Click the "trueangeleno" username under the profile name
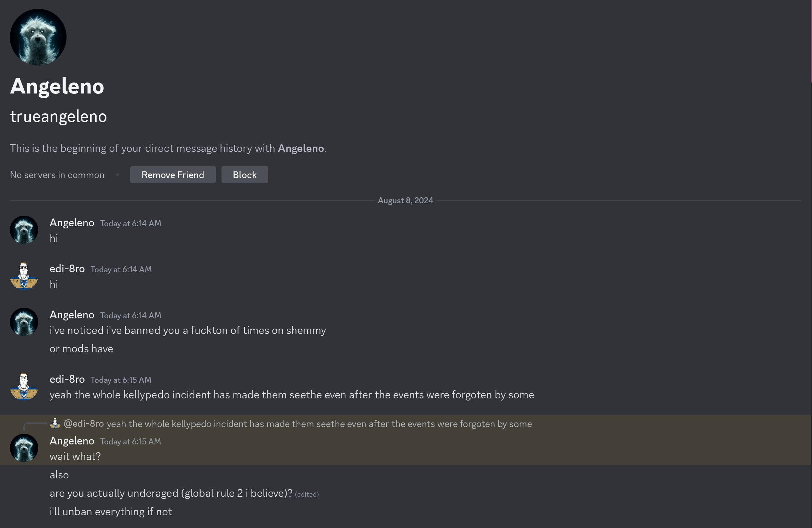The image size is (812, 528). (58, 117)
